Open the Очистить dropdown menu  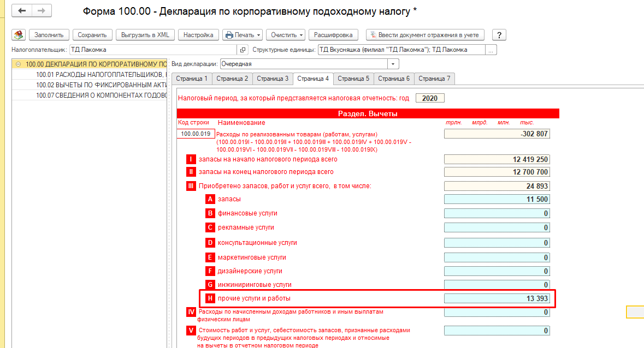tap(286, 35)
